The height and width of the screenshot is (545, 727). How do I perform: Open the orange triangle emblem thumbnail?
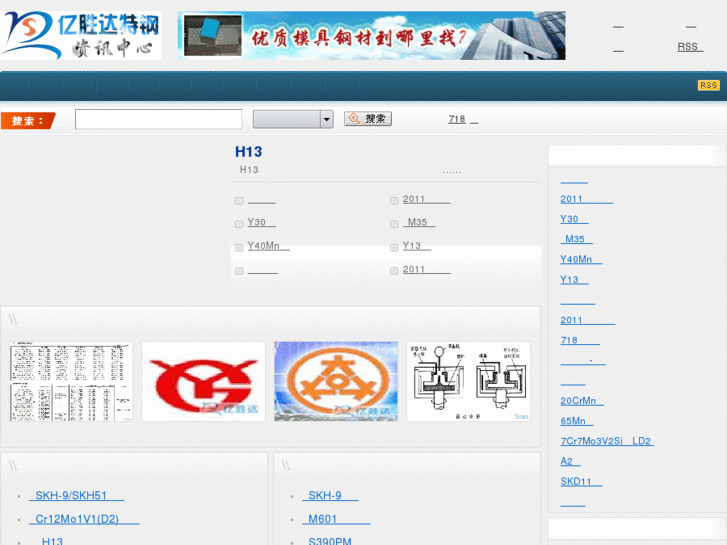[336, 382]
